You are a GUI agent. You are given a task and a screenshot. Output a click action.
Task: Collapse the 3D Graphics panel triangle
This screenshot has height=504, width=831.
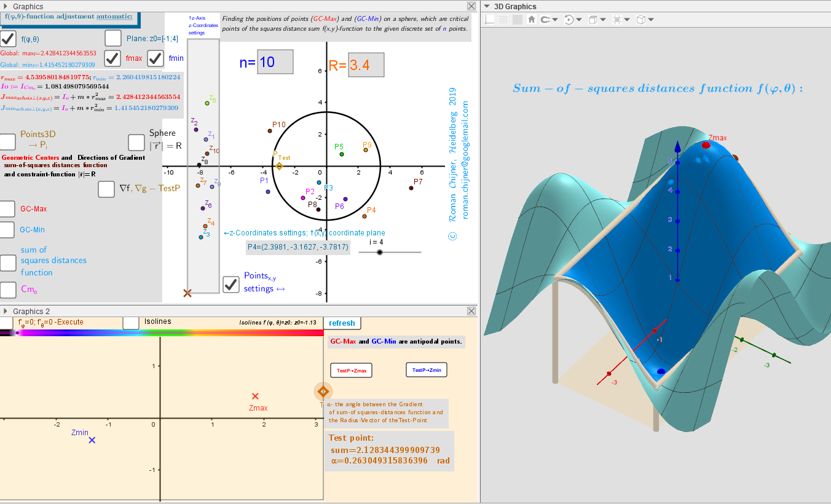point(486,6)
